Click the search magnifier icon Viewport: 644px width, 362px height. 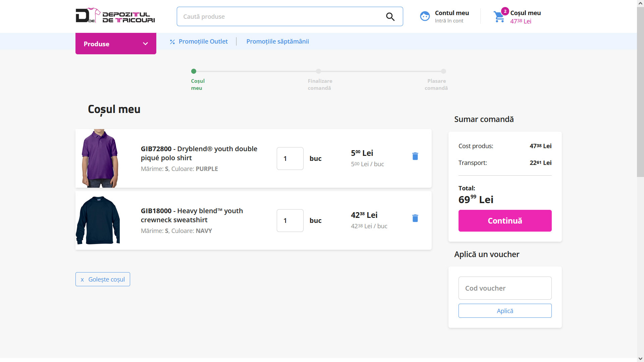click(390, 17)
